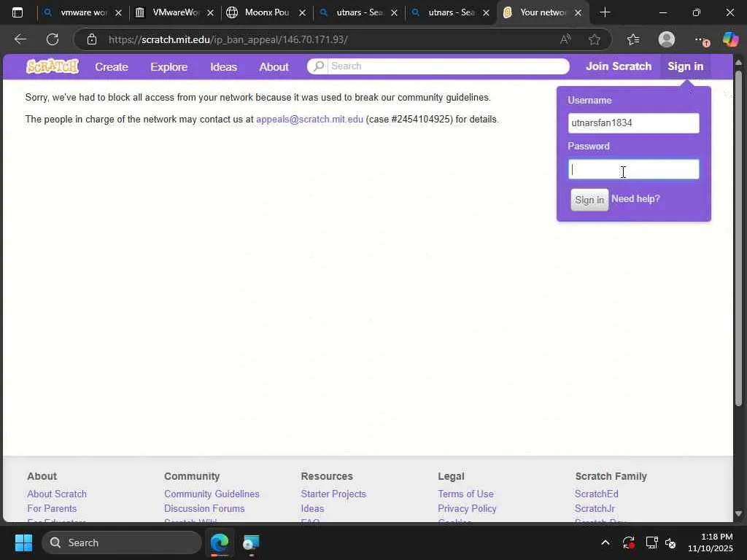The image size is (747, 560).
Task: Open Terms of Use footer link
Action: click(x=465, y=494)
